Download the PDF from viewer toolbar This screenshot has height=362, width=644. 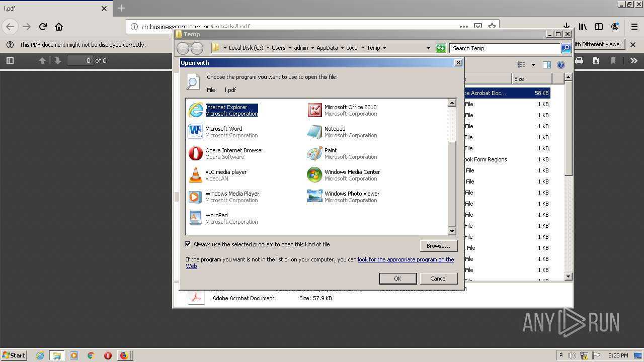[x=596, y=61]
